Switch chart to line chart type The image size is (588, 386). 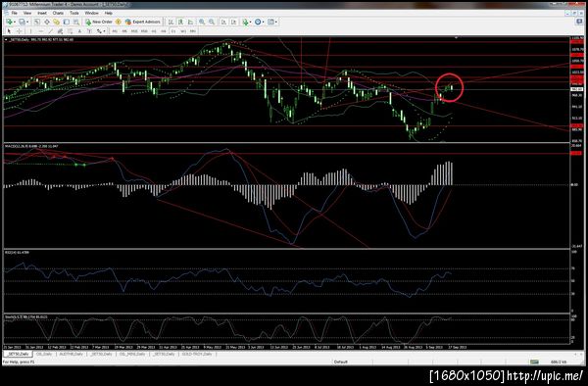click(190, 23)
